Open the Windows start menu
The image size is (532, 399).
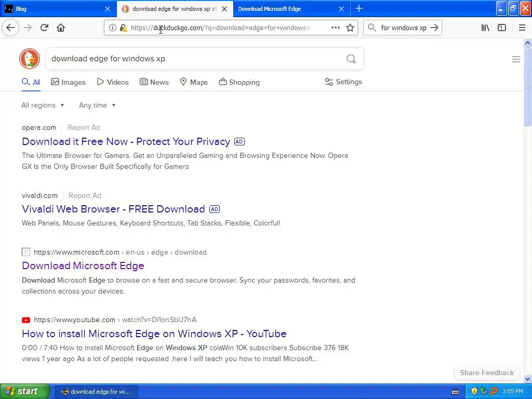24,392
